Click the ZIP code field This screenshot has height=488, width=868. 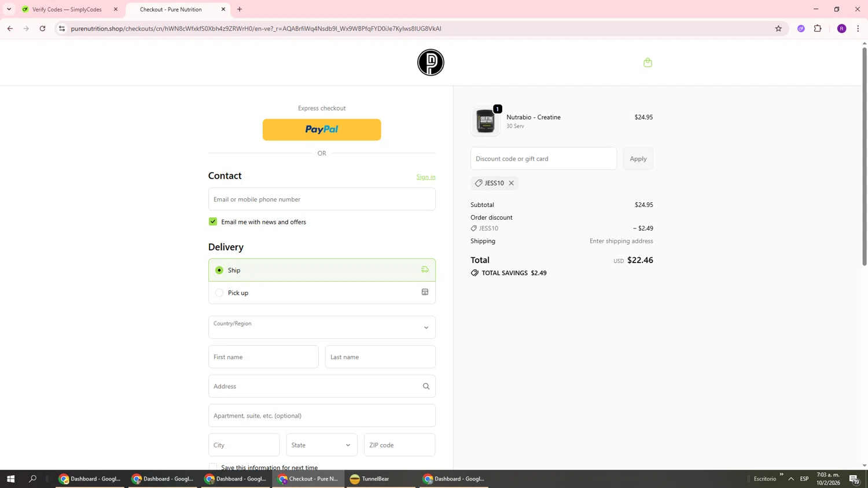pos(399,445)
